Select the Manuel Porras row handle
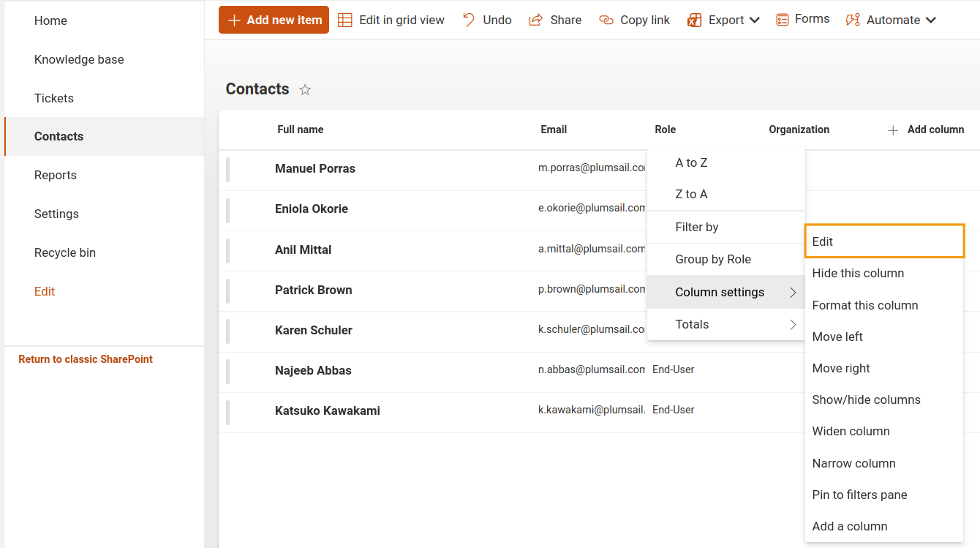 pyautogui.click(x=228, y=169)
